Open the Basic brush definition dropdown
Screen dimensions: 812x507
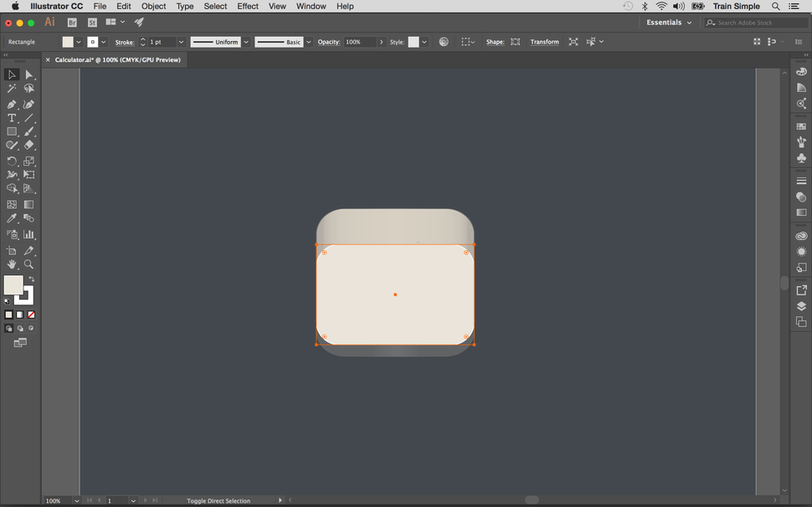point(307,41)
